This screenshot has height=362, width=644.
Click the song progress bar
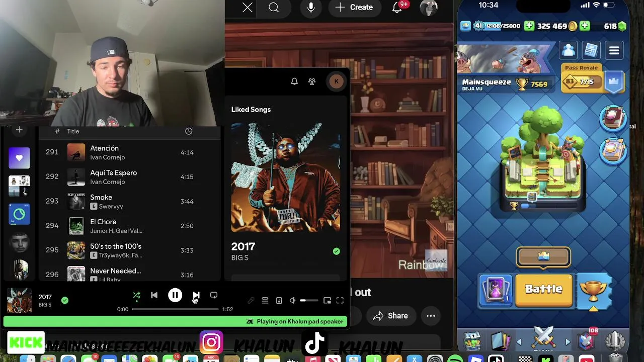tap(175, 309)
